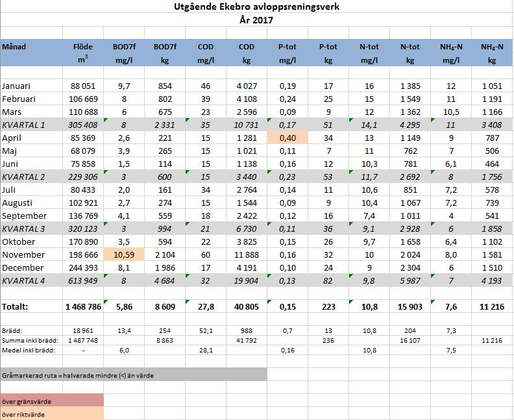Image resolution: width=514 pixels, height=420 pixels.
Task: Select Juli COD kg value 2 764
Action: click(247, 190)
